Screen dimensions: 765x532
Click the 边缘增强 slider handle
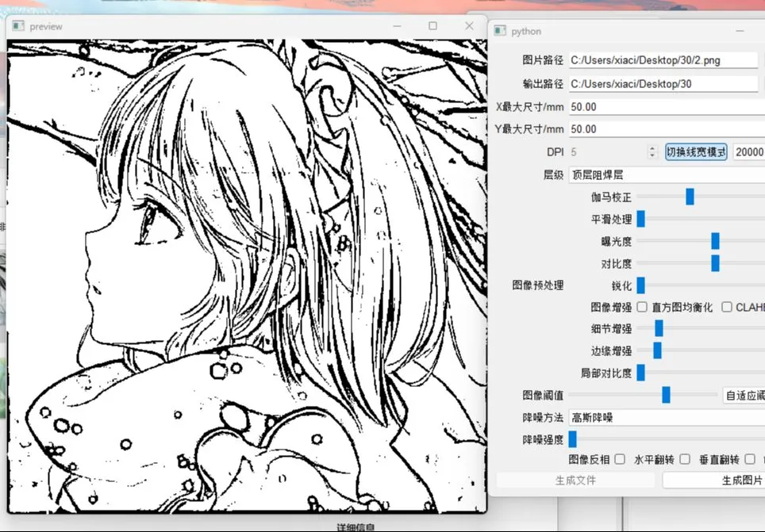point(657,350)
